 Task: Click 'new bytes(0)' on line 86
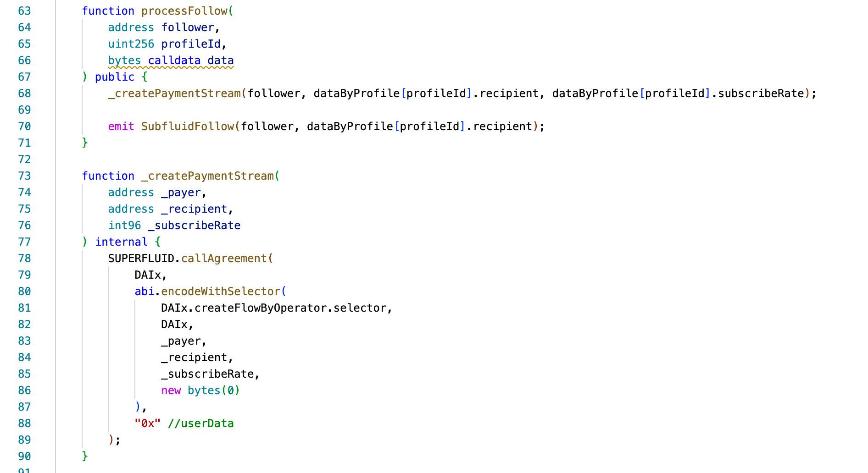coord(200,390)
